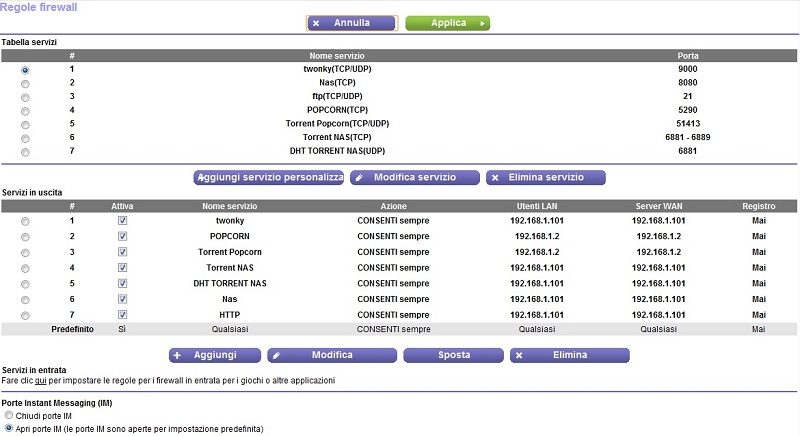The height and width of the screenshot is (436, 800).
Task: Select the Chiudi porte IM option
Action: [9, 415]
